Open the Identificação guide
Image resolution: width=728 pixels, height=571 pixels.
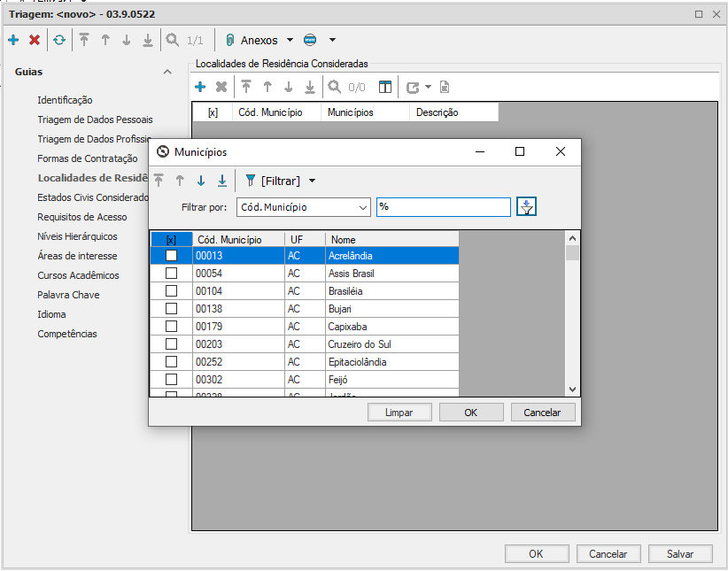[65, 100]
